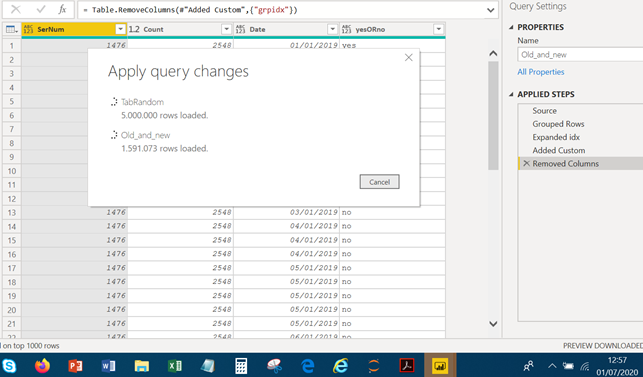Click Old_and_new query name in dialog
The width and height of the screenshot is (643, 377).
coord(145,135)
